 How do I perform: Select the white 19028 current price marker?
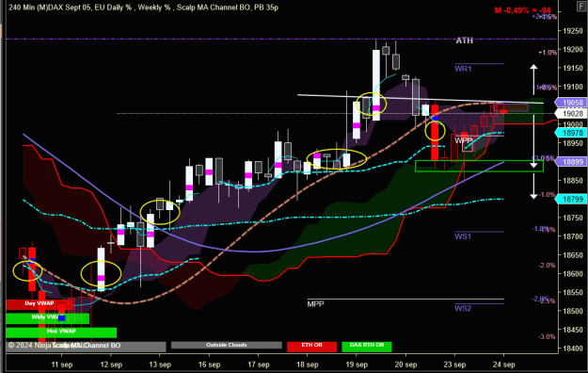coord(571,113)
